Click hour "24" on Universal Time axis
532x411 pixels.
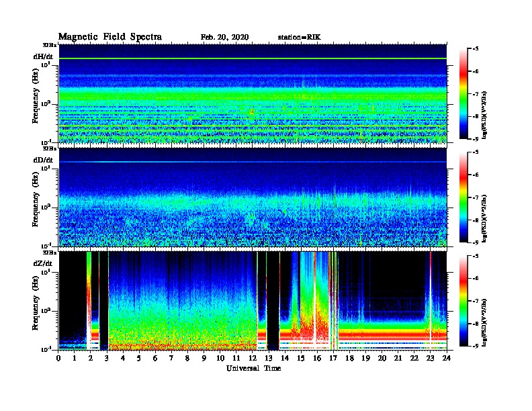tap(447, 358)
